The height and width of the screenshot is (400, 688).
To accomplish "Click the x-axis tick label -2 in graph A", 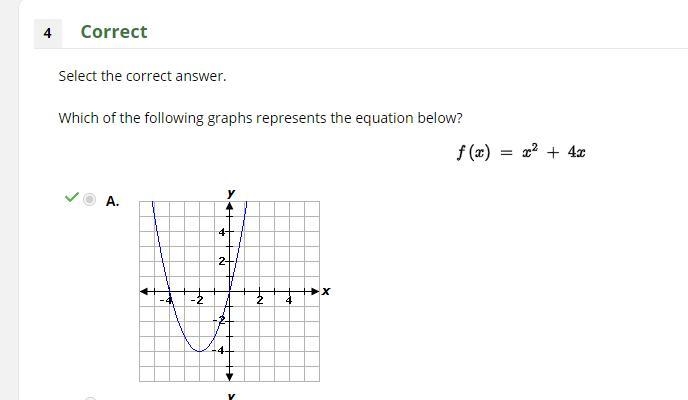I will point(197,300).
